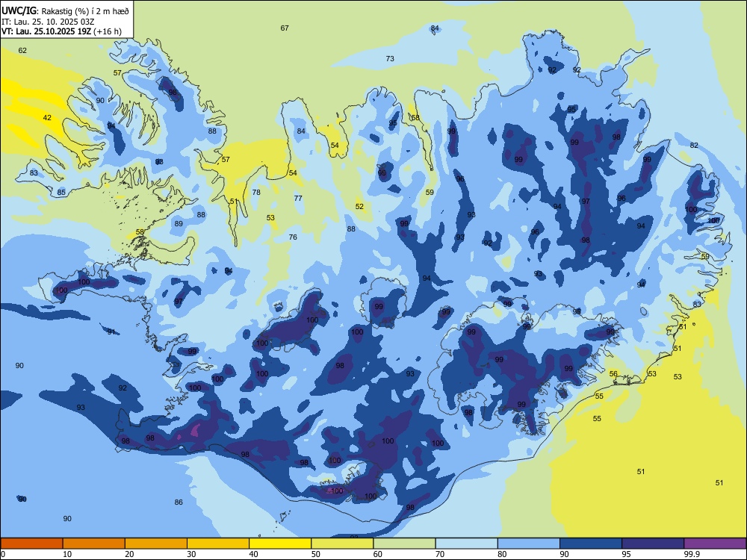Click the legend tick label 30
747x560 pixels.
(191, 554)
